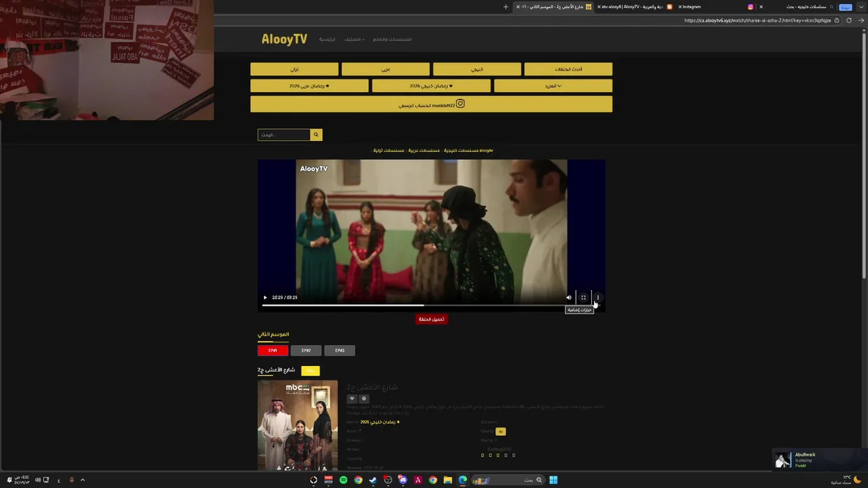Open رمضان عربي 2026 button
868x488 pixels.
pos(309,86)
